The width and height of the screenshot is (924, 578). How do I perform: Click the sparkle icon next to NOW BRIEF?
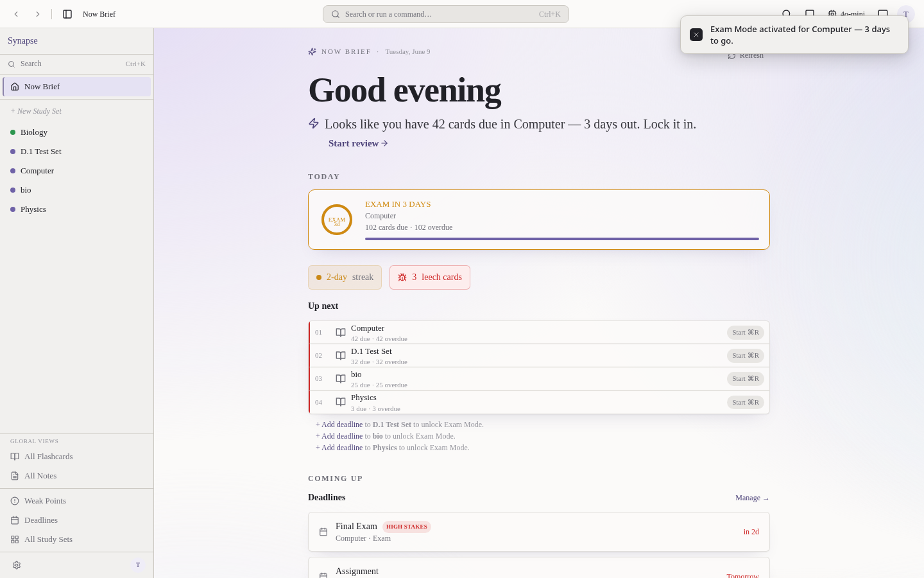tap(312, 51)
